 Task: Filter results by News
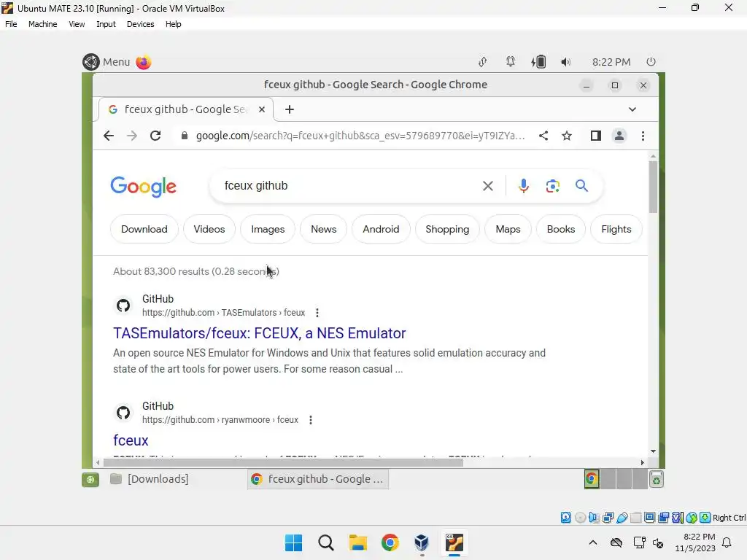pos(323,230)
